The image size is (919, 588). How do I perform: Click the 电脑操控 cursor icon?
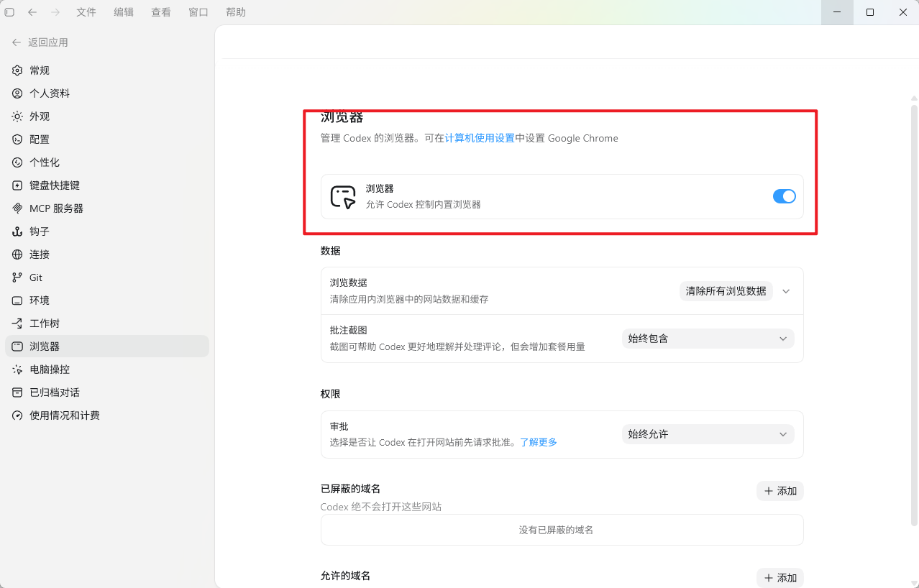click(x=17, y=369)
